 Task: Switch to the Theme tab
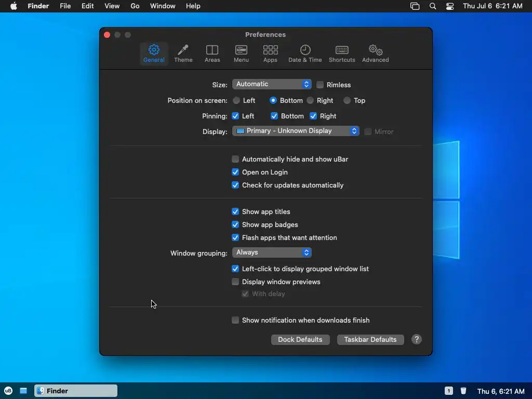pos(183,54)
